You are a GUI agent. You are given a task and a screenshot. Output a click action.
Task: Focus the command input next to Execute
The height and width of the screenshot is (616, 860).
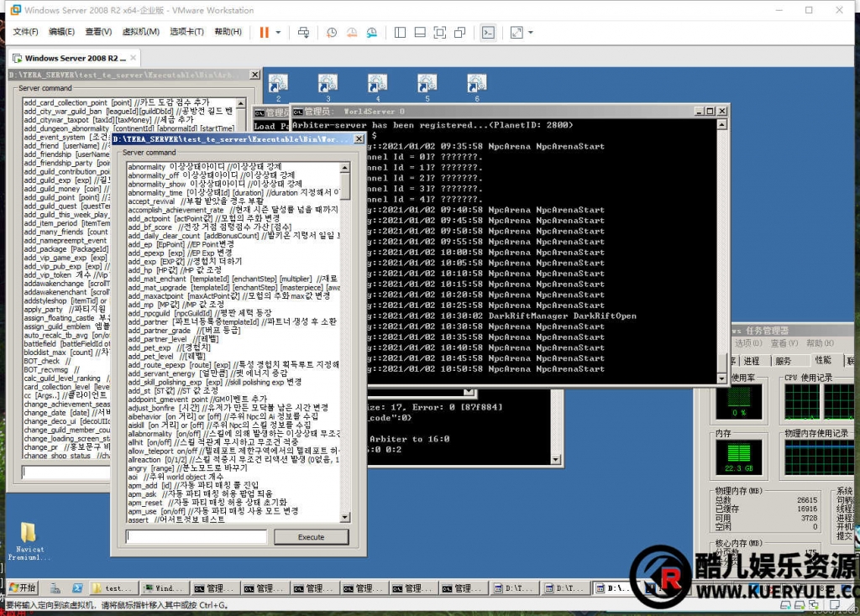[197, 536]
